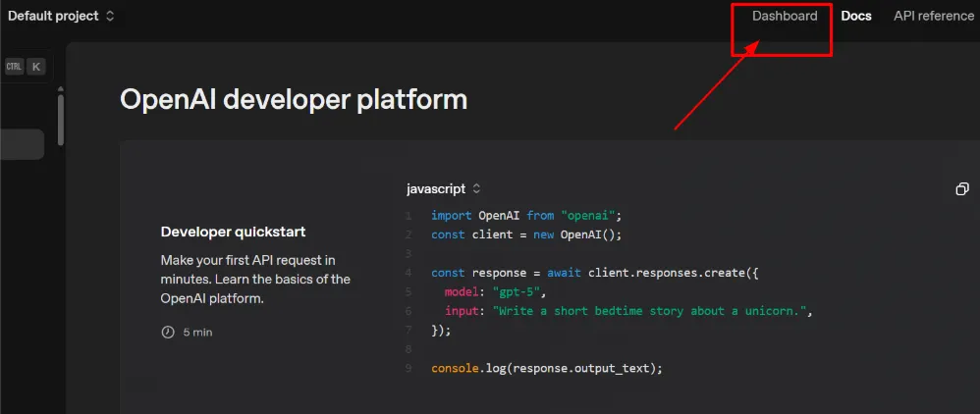
Task: Click the OpenAI developer platform heading
Action: click(293, 99)
